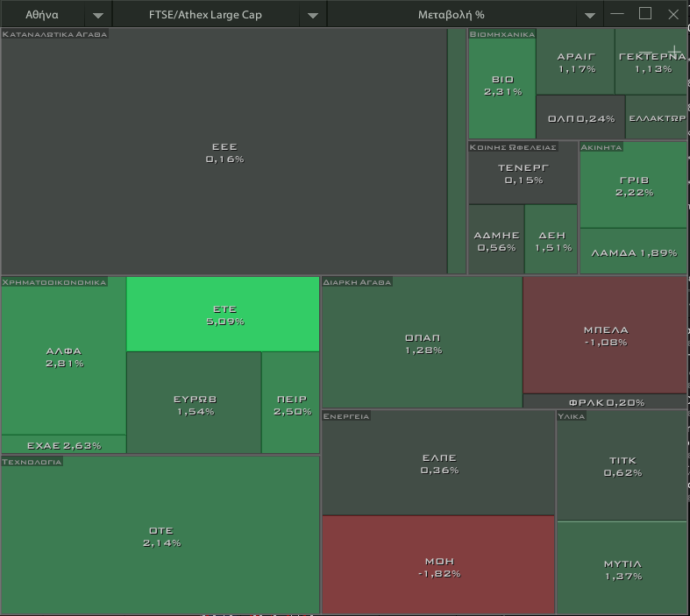The width and height of the screenshot is (690, 616).
Task: Select the red ΜΠΕΛΑ -1,08% tile
Action: [x=606, y=335]
